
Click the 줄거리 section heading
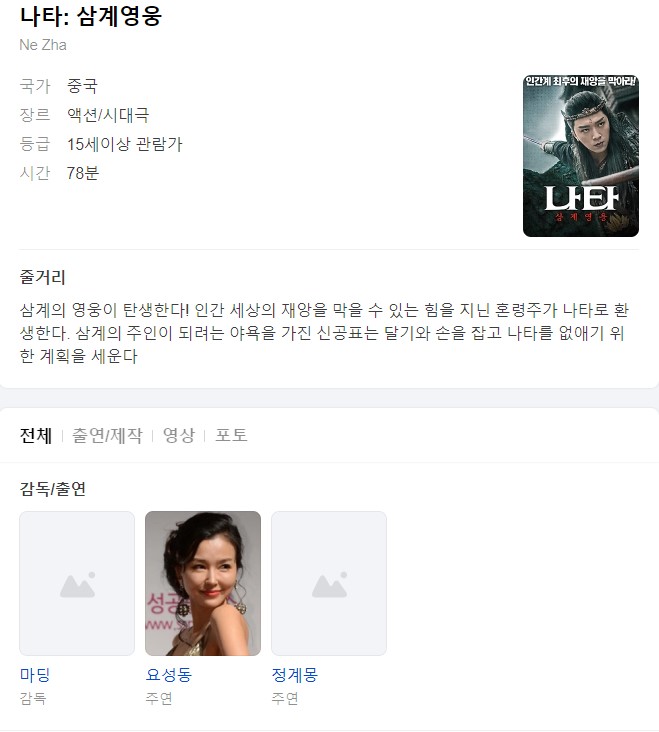pos(42,277)
